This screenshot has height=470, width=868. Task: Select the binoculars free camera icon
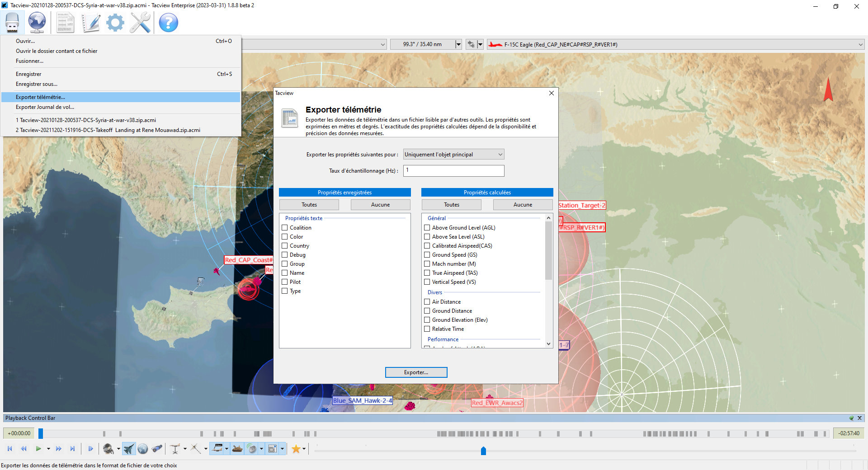[157, 449]
